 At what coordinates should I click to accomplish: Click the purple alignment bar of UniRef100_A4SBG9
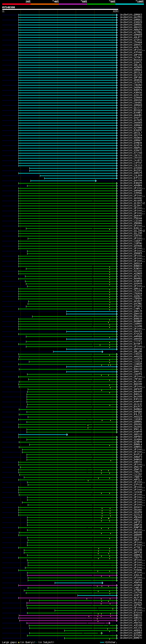pos(68,585)
